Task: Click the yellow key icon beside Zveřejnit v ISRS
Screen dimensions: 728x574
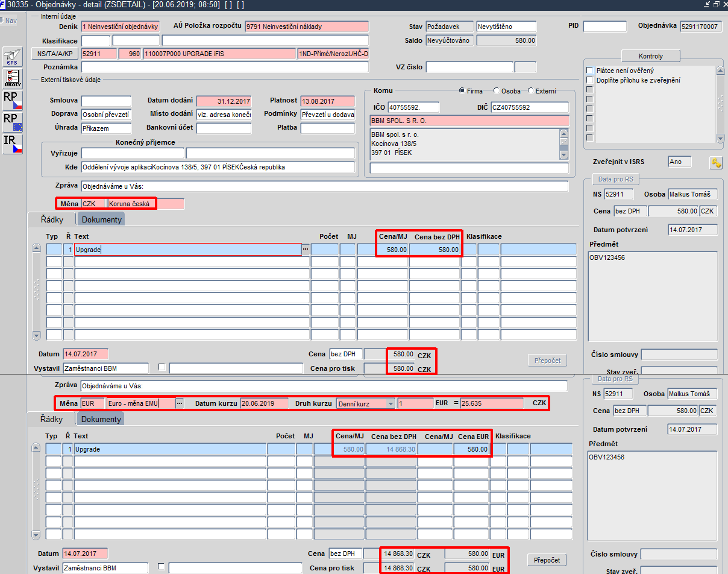Action: (716, 162)
